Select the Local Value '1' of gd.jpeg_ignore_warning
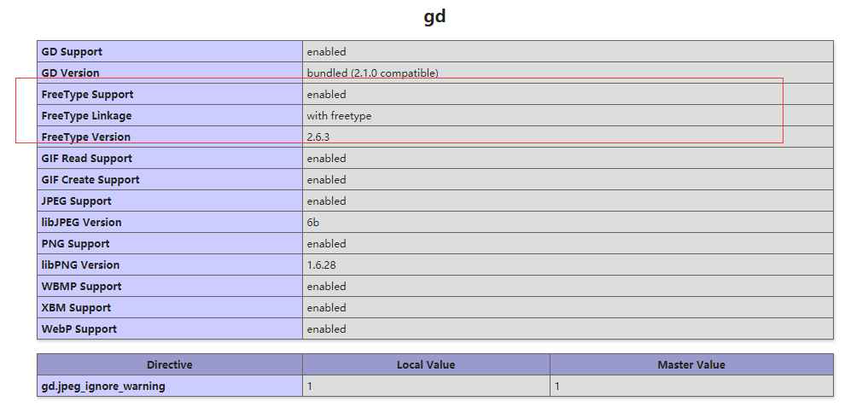The width and height of the screenshot is (868, 407). click(x=310, y=386)
